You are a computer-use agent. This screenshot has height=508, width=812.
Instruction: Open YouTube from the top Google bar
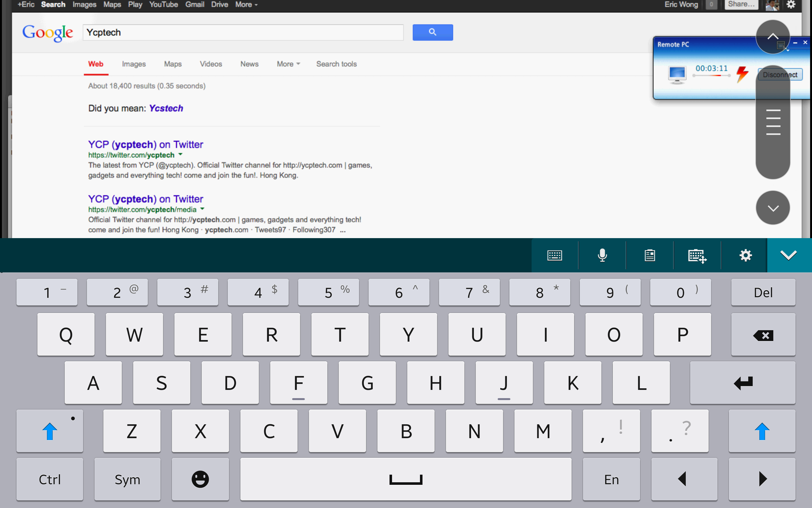pos(163,5)
